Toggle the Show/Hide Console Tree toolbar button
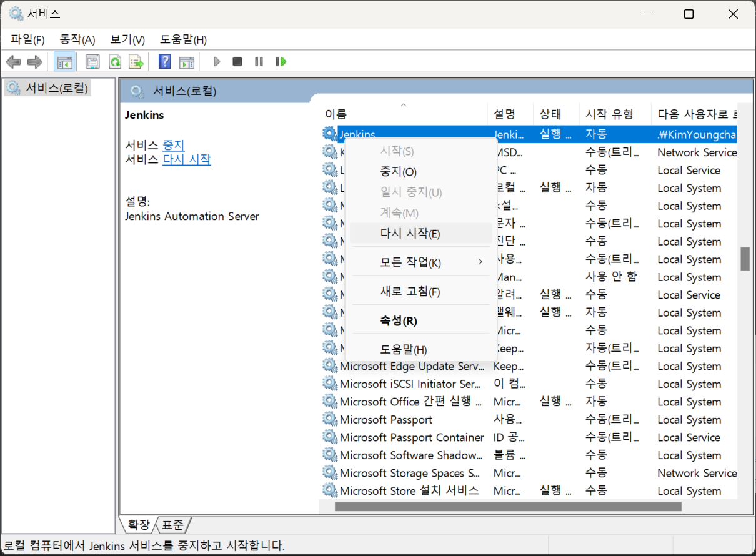 (x=65, y=62)
